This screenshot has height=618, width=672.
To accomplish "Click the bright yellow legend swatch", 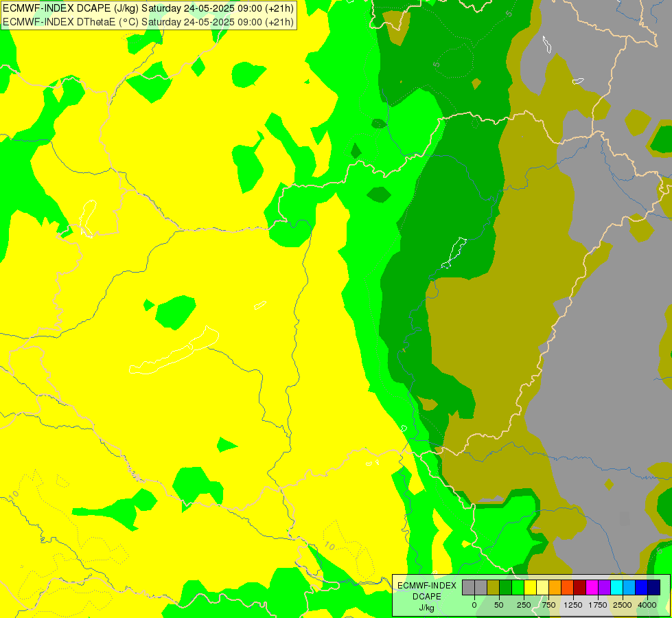I will 530,588.
